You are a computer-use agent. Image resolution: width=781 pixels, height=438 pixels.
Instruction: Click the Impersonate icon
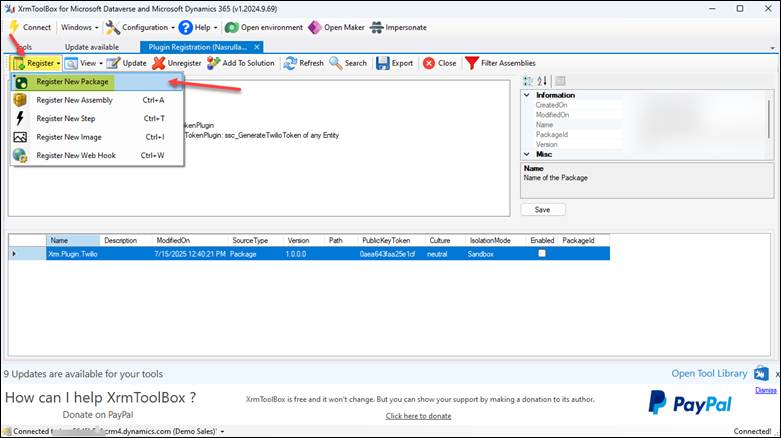377,27
